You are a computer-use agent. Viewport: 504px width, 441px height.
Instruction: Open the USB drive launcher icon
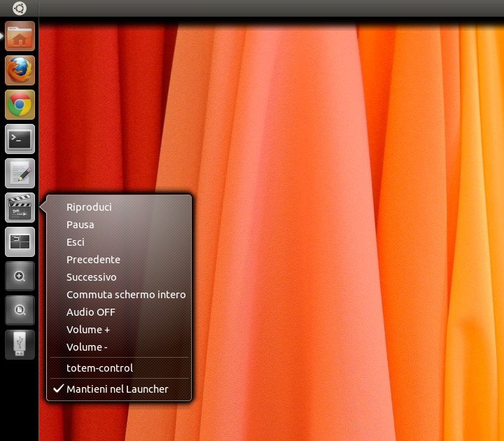point(20,344)
